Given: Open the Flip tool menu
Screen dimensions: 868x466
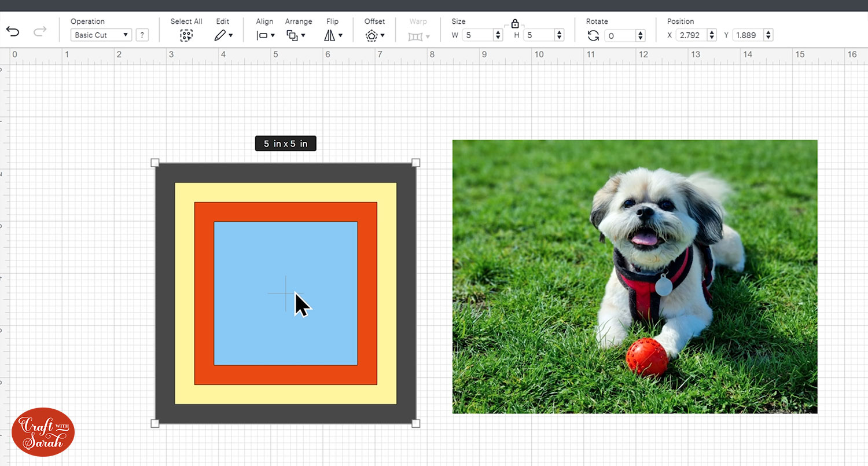Looking at the screenshot, I should 333,35.
